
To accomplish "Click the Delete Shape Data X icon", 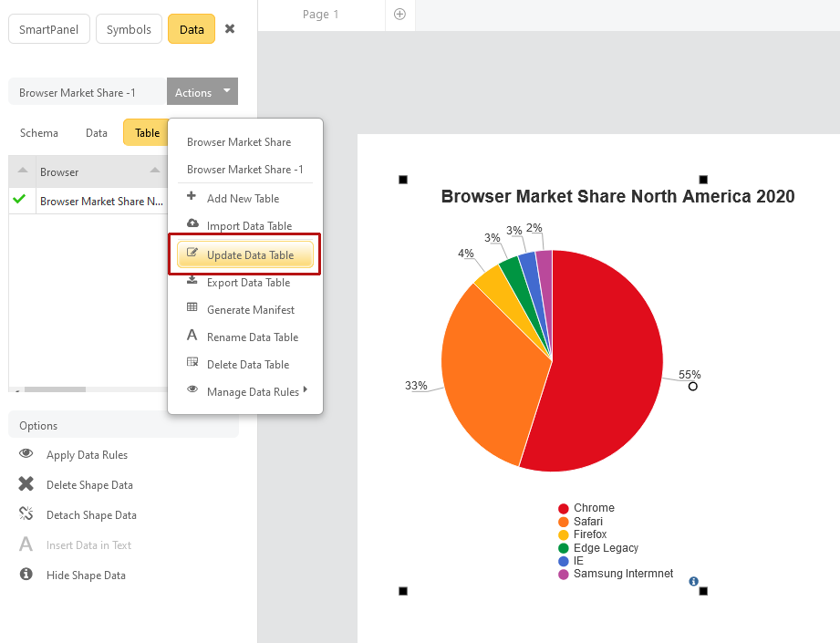I will (26, 484).
